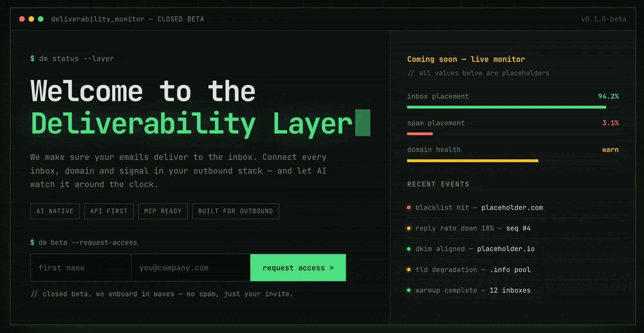Open the tld degradation .info pool event
This screenshot has height=333, width=644.
click(513, 269)
